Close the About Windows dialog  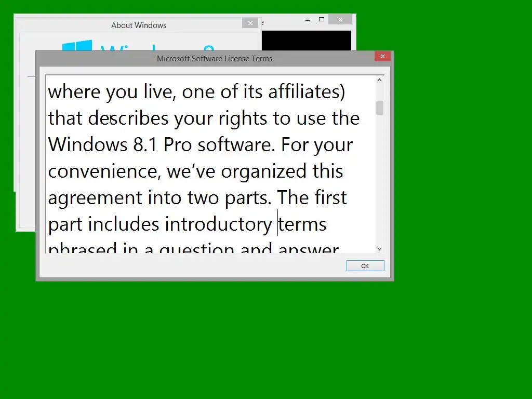coord(250,23)
